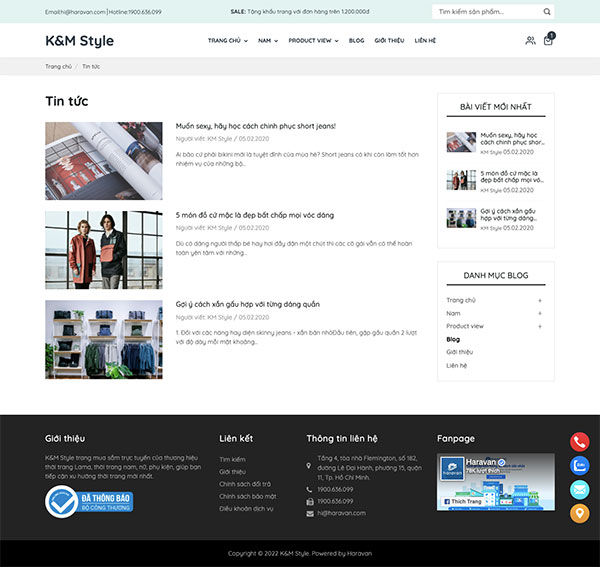Click the search magnifier icon
Screen dimensions: 600x567
click(x=547, y=12)
